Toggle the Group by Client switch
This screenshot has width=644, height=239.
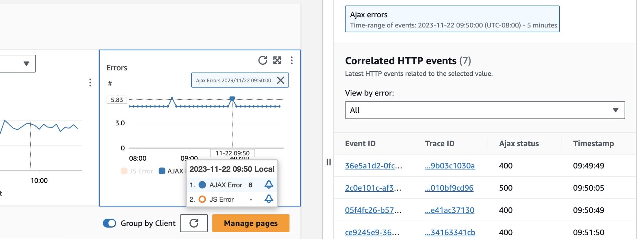click(109, 223)
